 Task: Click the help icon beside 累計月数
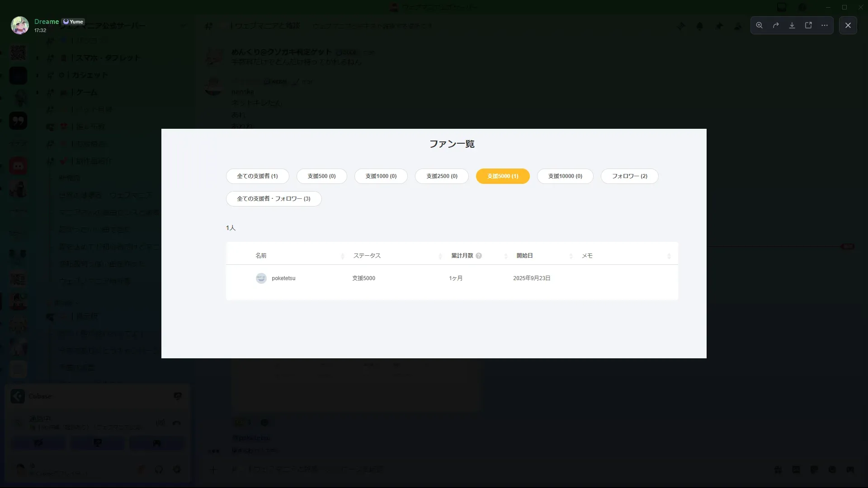(x=479, y=256)
